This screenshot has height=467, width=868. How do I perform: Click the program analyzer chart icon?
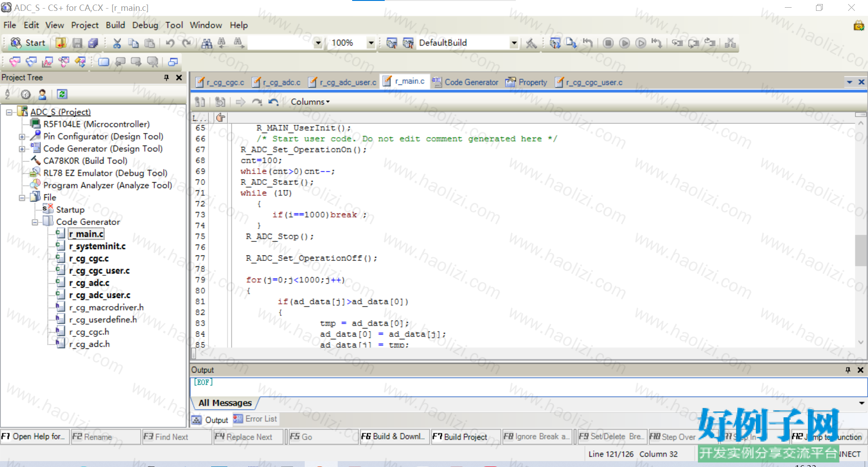[47, 62]
